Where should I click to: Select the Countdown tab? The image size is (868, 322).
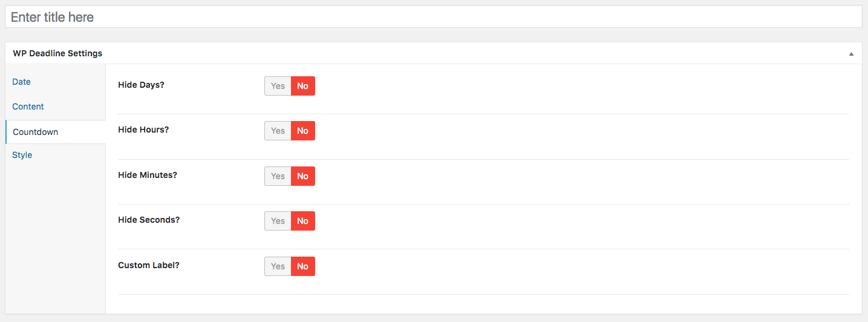(x=35, y=132)
